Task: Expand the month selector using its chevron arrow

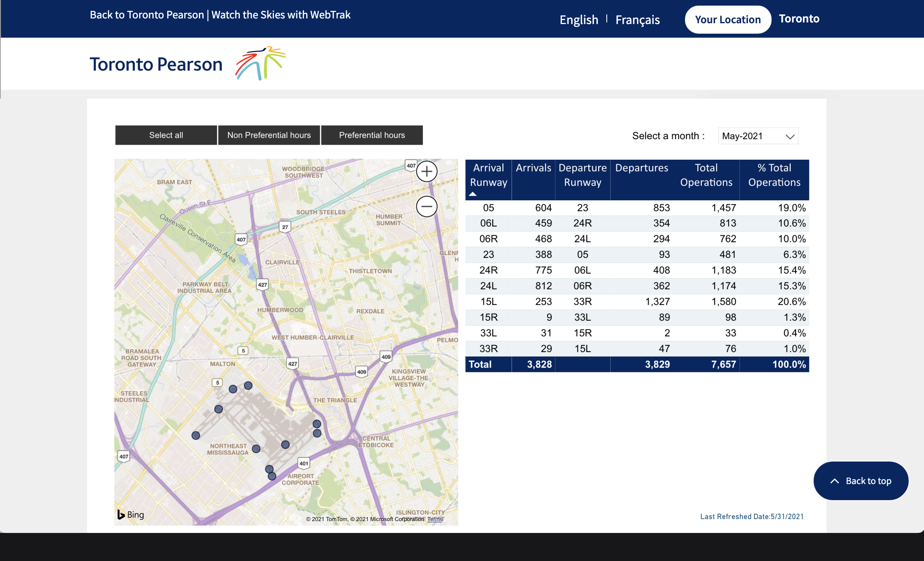Action: (x=790, y=136)
